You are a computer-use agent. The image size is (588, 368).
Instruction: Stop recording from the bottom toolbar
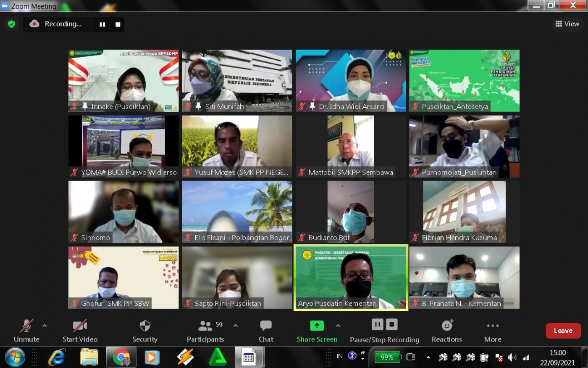coord(392,324)
